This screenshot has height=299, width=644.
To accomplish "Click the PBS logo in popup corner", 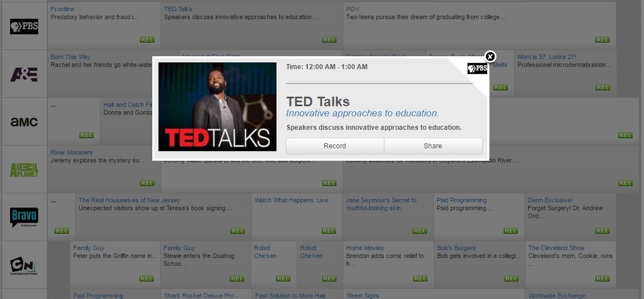I will [477, 69].
